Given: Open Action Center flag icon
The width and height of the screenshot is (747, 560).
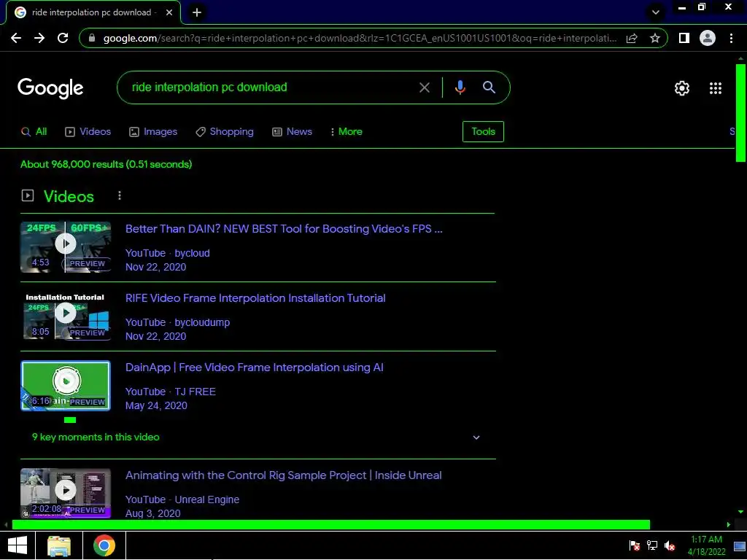Looking at the screenshot, I should 634,545.
